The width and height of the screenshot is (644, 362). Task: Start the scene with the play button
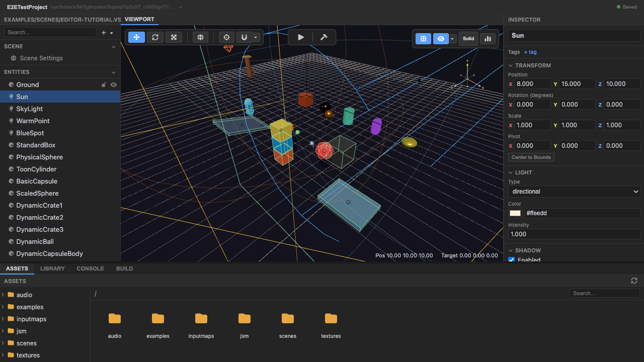301,37
